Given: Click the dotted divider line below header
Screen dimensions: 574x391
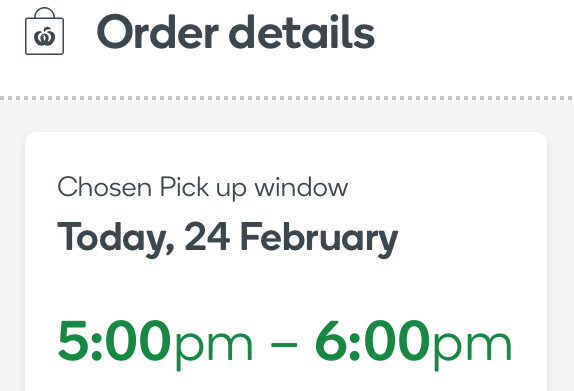Looking at the screenshot, I should tap(287, 98).
